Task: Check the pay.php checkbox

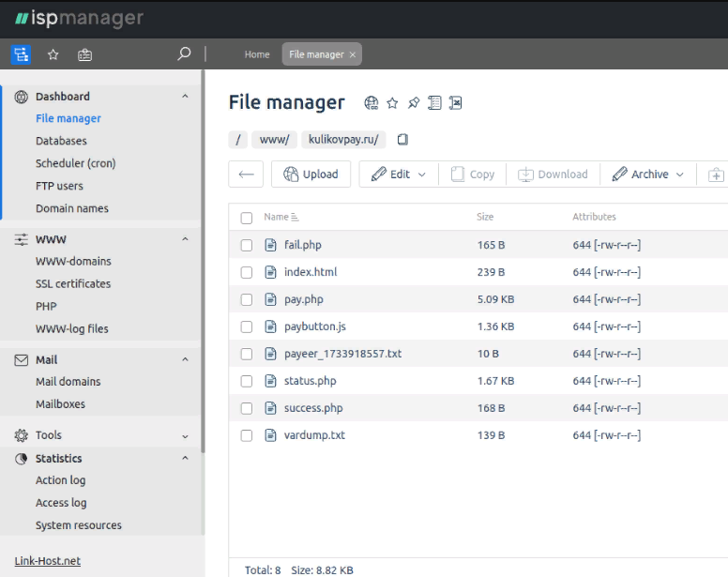Action: 247,299
